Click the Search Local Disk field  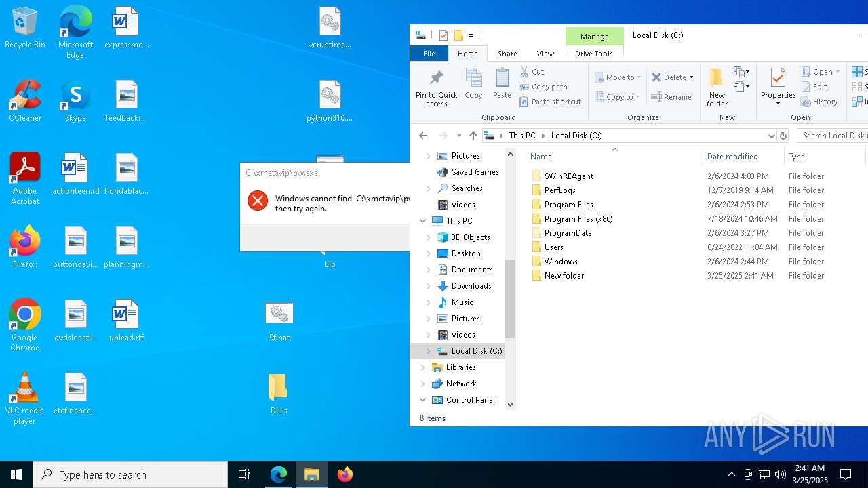coord(833,136)
